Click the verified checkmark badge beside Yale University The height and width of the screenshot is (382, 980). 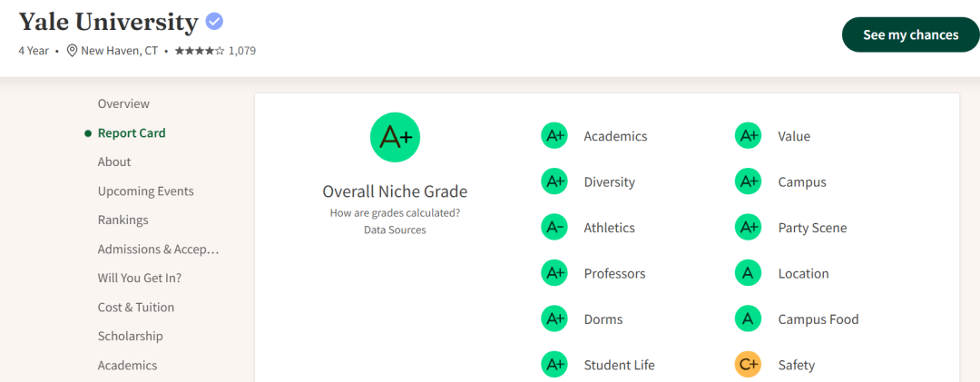(214, 22)
